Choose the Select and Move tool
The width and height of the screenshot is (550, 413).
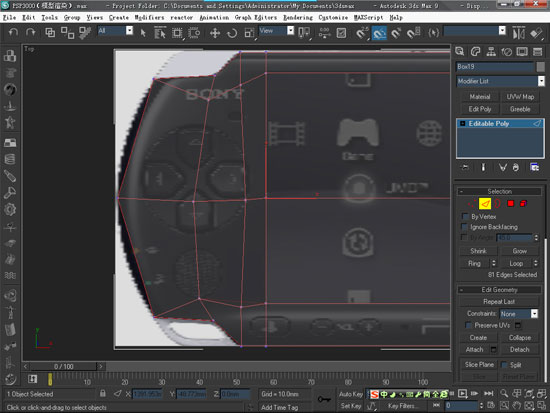(x=215, y=33)
